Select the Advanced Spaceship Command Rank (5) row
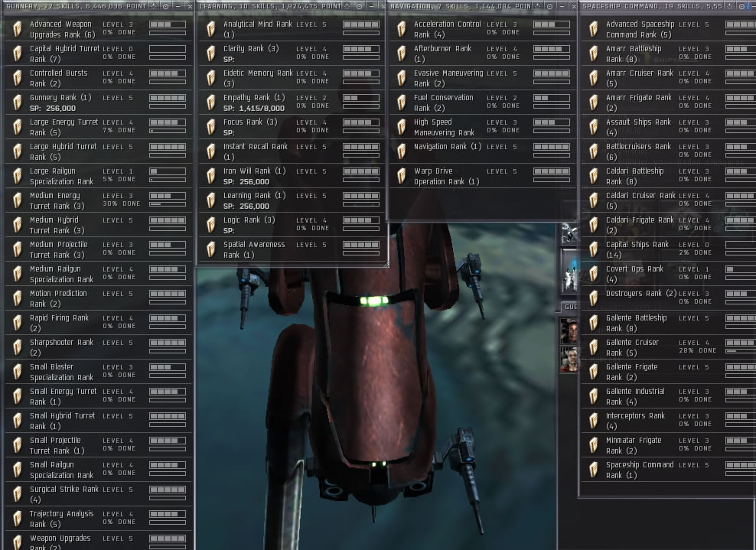Screen dimensions: 756x550 (668, 29)
